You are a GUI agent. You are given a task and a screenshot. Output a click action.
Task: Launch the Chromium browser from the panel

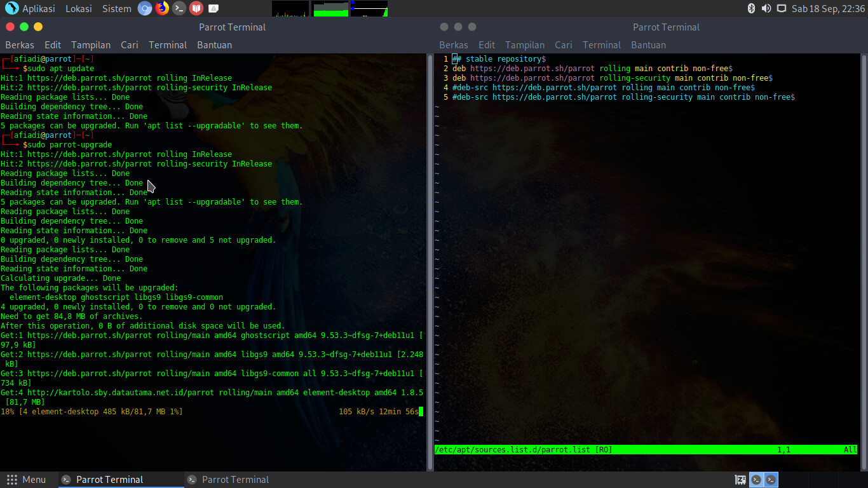tap(145, 8)
